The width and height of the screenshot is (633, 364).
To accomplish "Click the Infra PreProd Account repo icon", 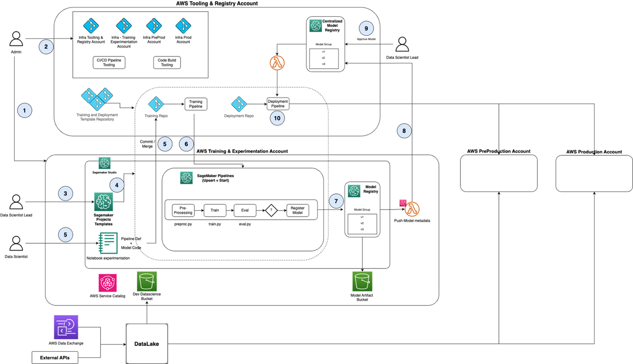I will [x=153, y=25].
